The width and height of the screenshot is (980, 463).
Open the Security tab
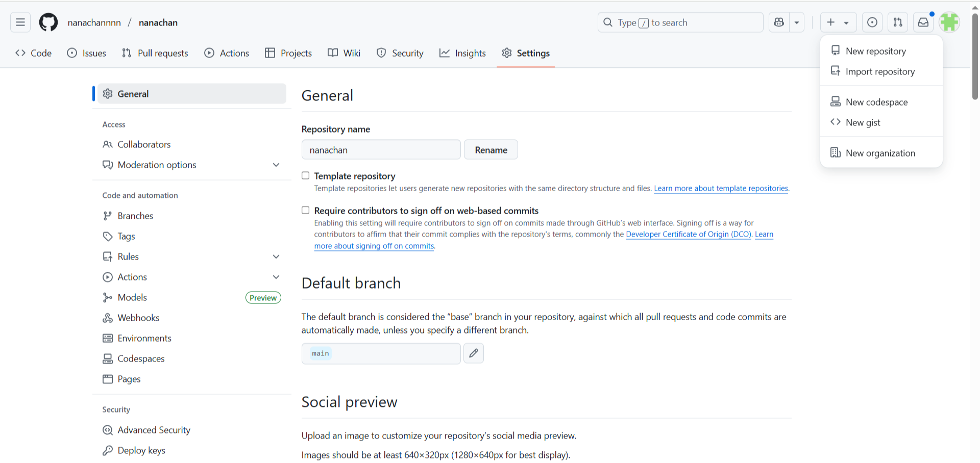tap(400, 53)
